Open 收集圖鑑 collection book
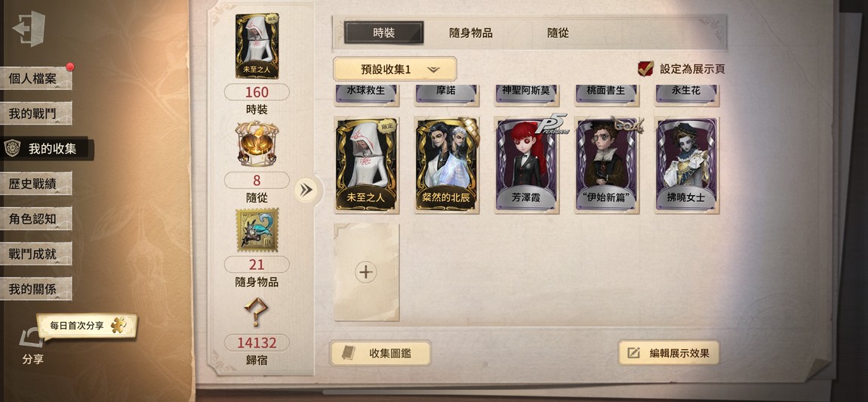 click(x=380, y=353)
